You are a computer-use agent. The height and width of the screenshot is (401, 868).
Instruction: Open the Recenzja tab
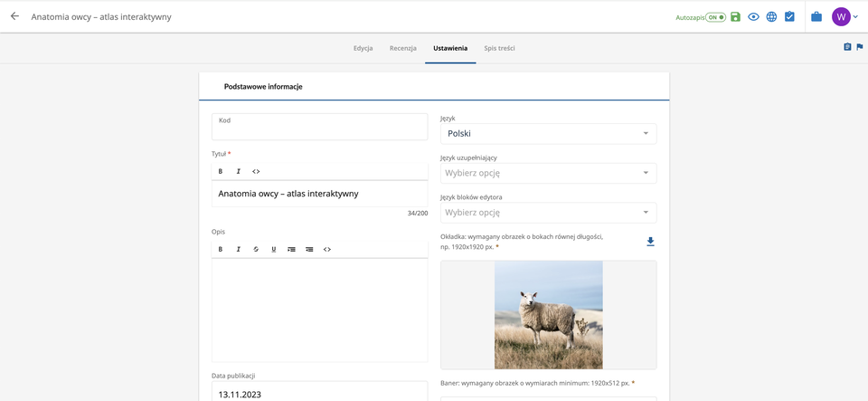tap(403, 48)
